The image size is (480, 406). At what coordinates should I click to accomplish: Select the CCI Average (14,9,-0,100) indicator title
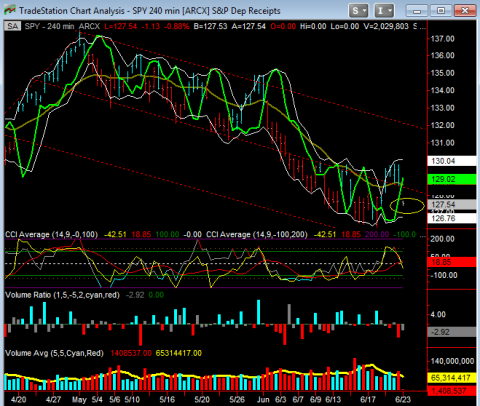click(52, 234)
